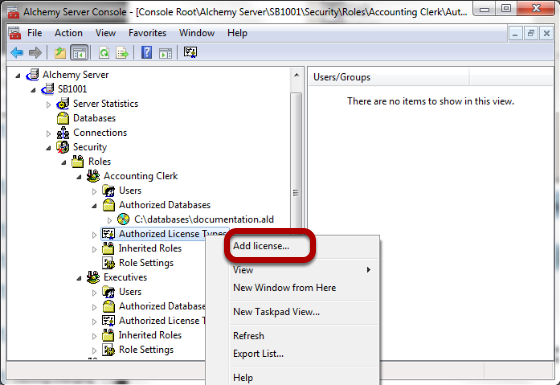Open the Help menu in menu bar
Viewport: 560px width, 385px height.
tap(237, 33)
